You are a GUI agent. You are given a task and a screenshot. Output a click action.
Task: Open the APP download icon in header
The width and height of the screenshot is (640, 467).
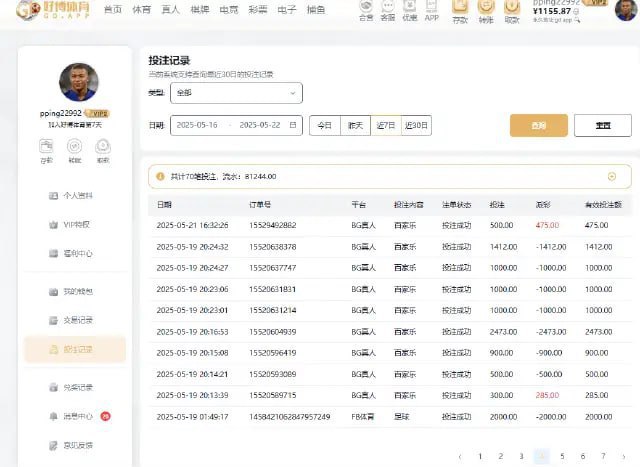[x=431, y=10]
